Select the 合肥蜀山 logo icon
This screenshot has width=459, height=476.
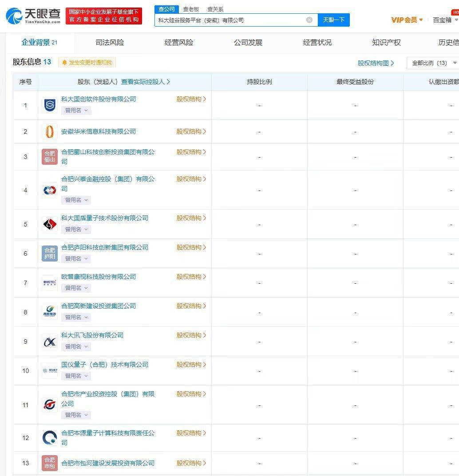tap(49, 157)
